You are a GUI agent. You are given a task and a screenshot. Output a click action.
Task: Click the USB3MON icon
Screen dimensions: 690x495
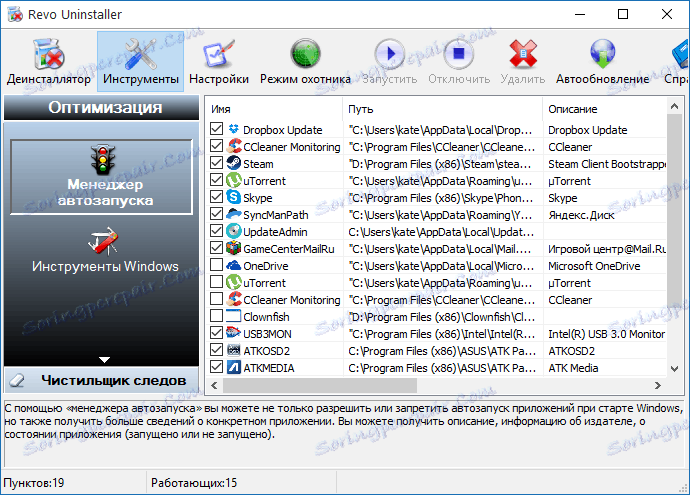[234, 333]
